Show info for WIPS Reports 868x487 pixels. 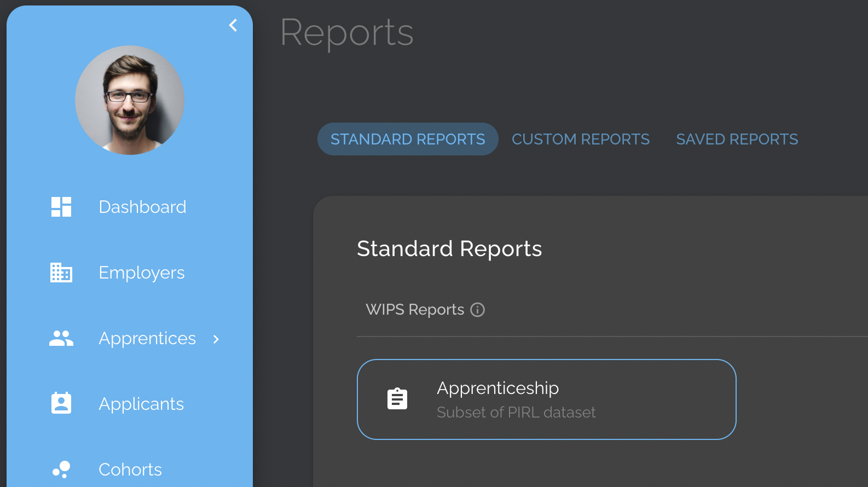[x=478, y=310]
